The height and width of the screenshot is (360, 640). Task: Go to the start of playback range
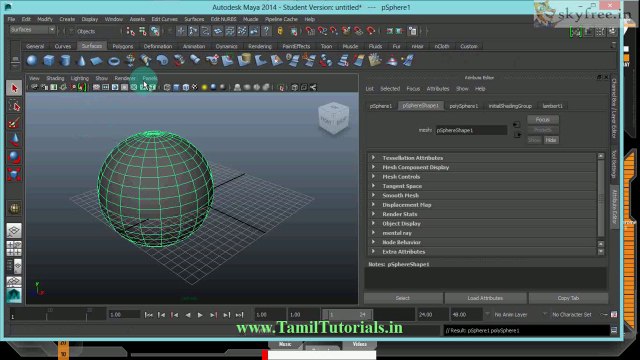(149, 315)
